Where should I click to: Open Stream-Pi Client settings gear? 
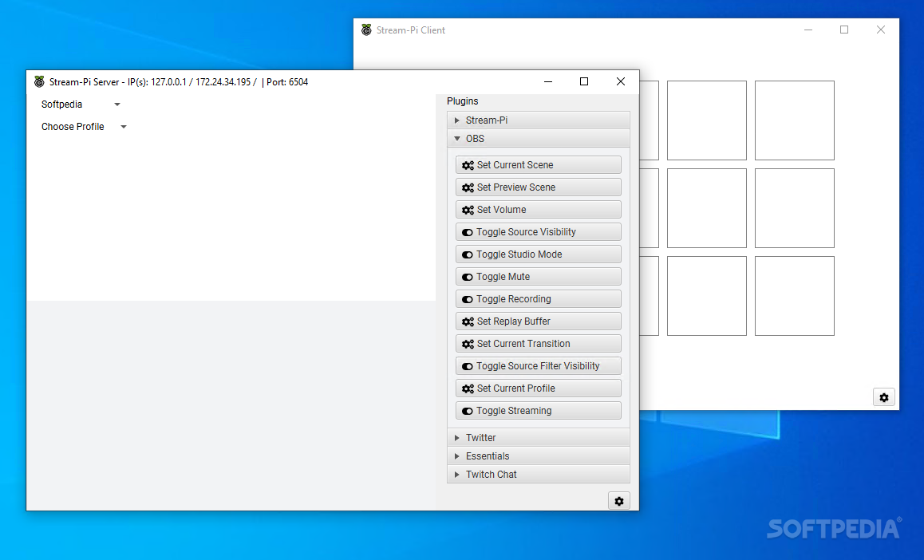pos(884,397)
